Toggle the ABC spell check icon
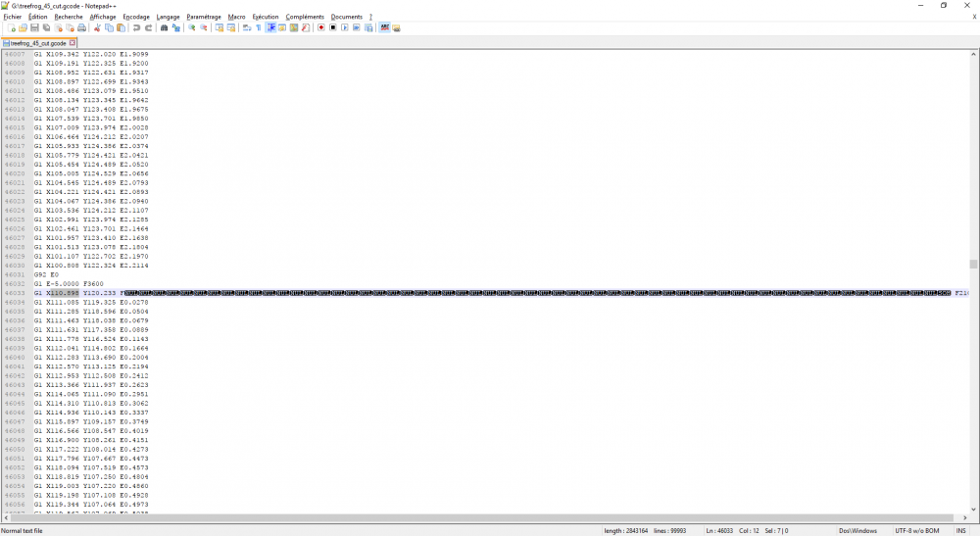This screenshot has height=536, width=980. coord(384,27)
